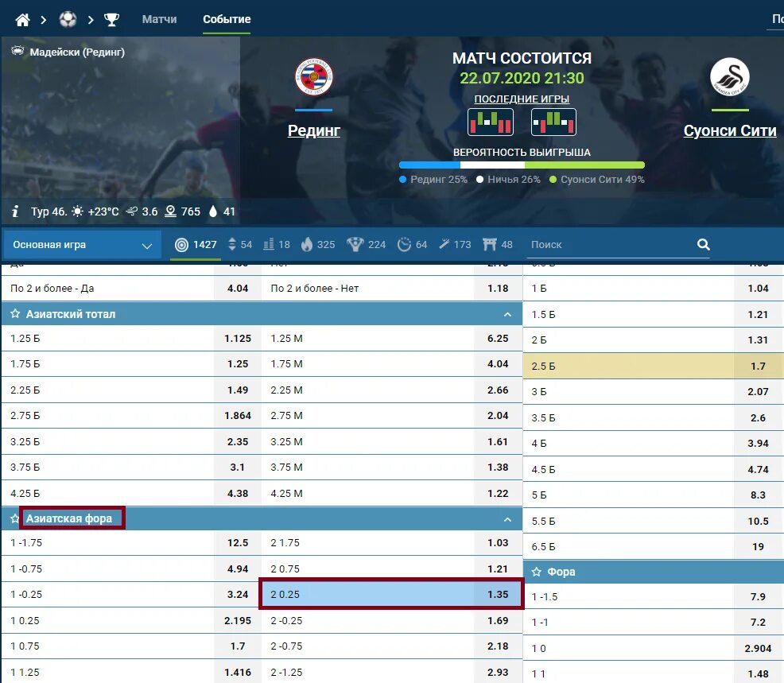Select handicap 1 -0.25 odds 3.24
The image size is (784, 683).
tap(131, 594)
